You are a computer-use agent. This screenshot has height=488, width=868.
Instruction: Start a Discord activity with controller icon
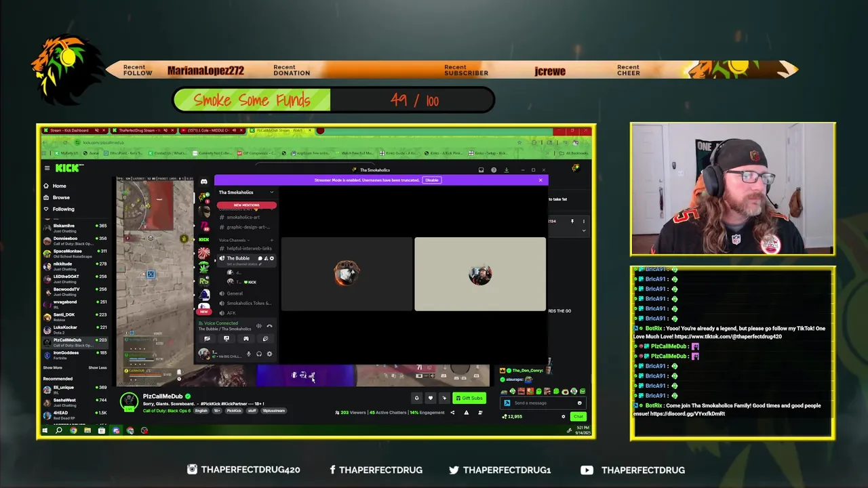(246, 339)
